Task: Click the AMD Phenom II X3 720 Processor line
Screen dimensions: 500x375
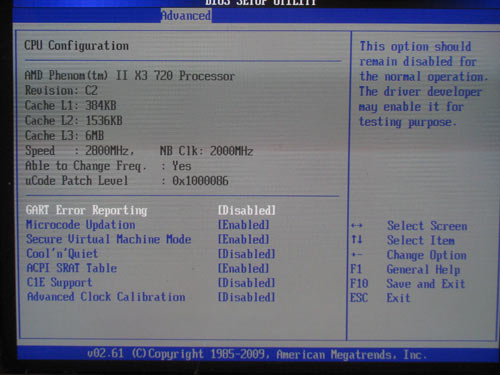Action: (x=130, y=76)
